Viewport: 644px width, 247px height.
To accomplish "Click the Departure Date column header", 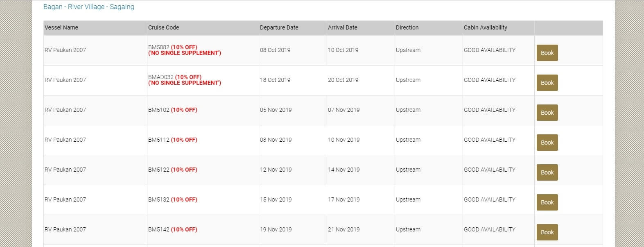I will (x=279, y=27).
